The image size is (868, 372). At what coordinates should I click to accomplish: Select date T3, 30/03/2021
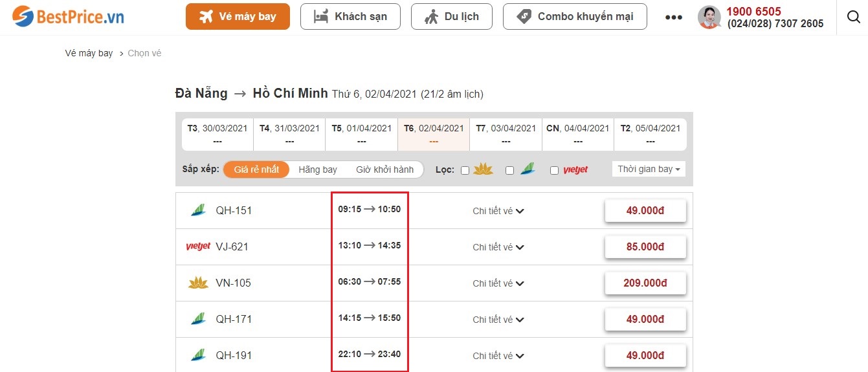[217, 135]
